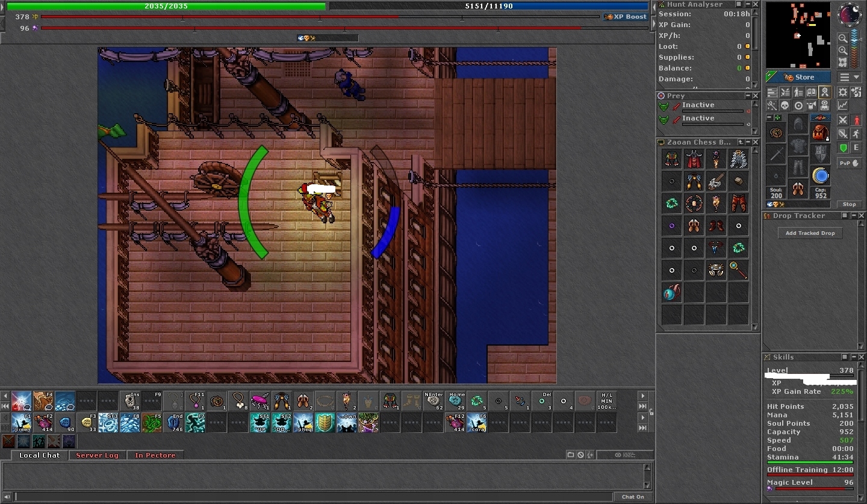Screen dimensions: 867x504
Task: Click the XP Boost button
Action: (626, 17)
